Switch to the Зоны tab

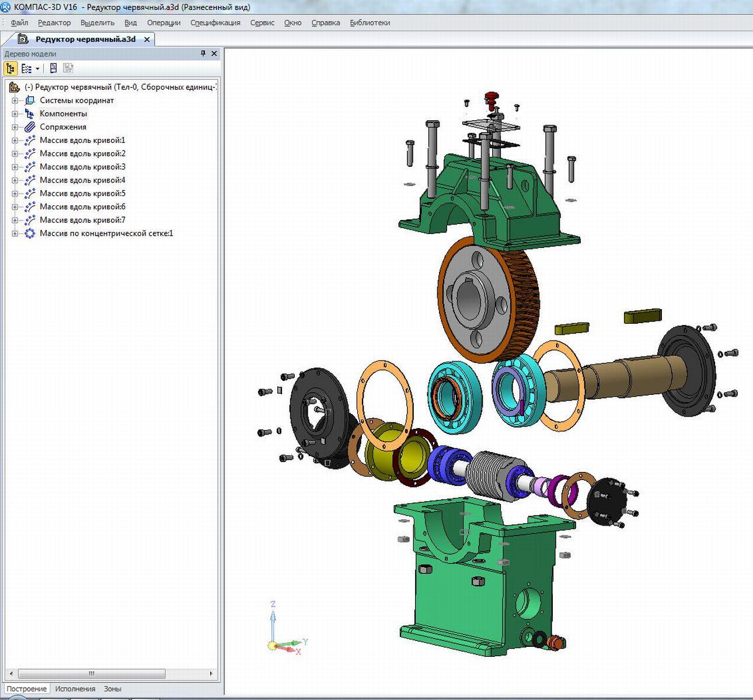click(x=113, y=689)
